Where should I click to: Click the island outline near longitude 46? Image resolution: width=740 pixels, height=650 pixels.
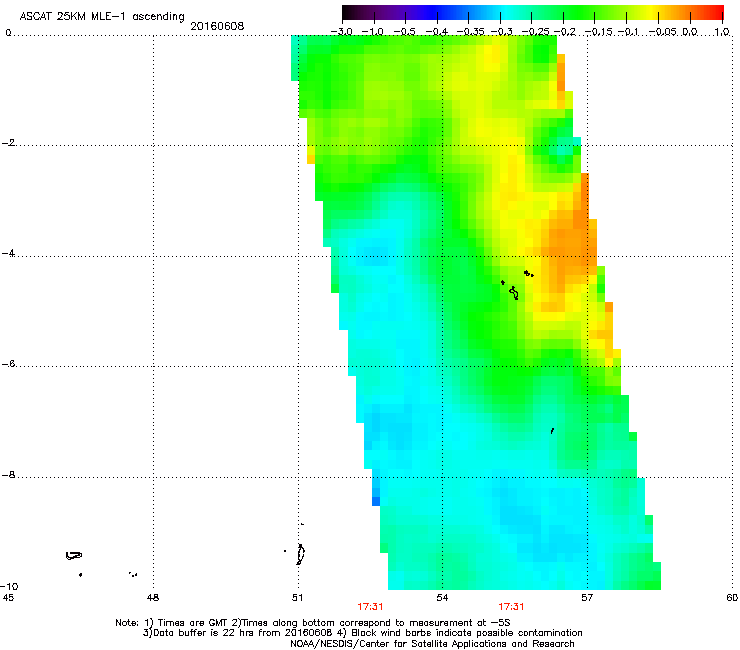(x=74, y=556)
